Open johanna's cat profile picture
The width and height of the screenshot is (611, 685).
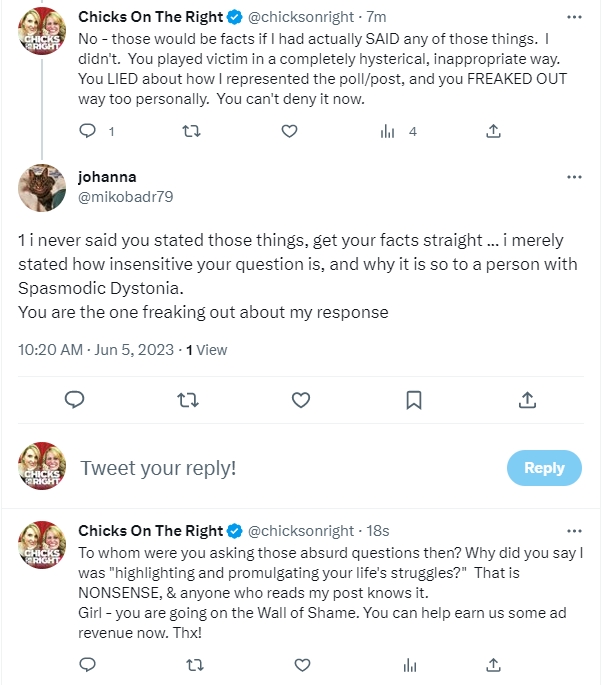tap(43, 186)
